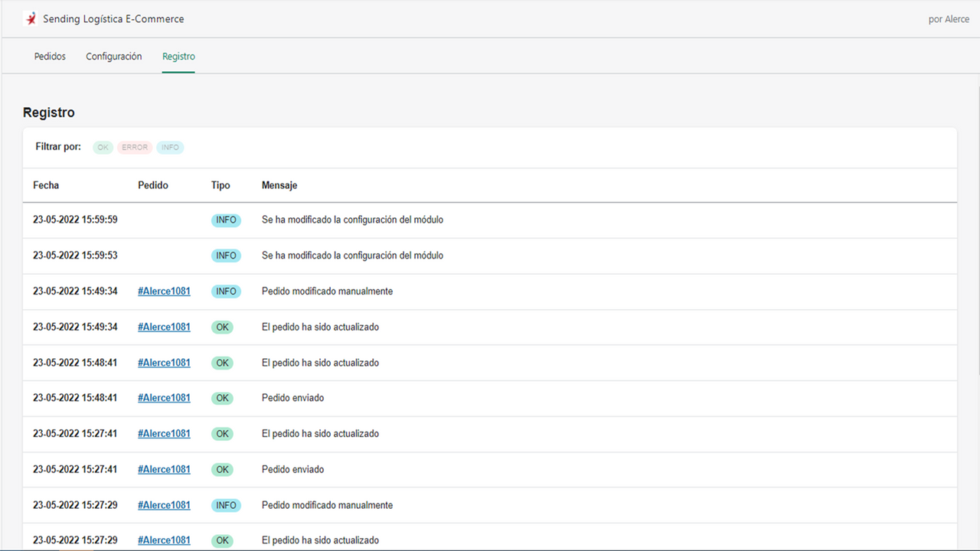Click the Tipo column header

point(220,185)
